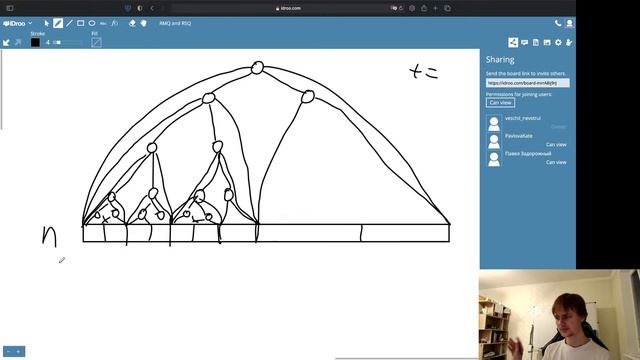Open the Can view permissions dropdown
This screenshot has width=640, height=360.
[500, 103]
